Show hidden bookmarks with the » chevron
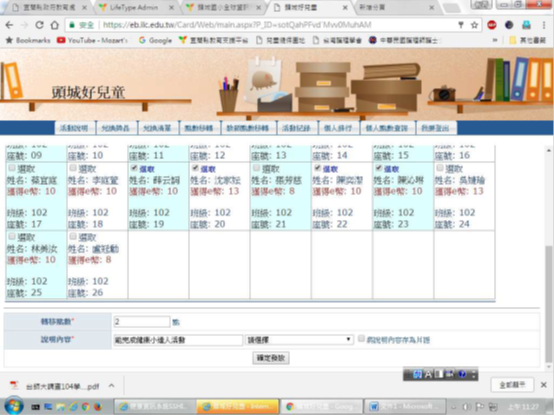This screenshot has width=554, height=415. [495, 40]
